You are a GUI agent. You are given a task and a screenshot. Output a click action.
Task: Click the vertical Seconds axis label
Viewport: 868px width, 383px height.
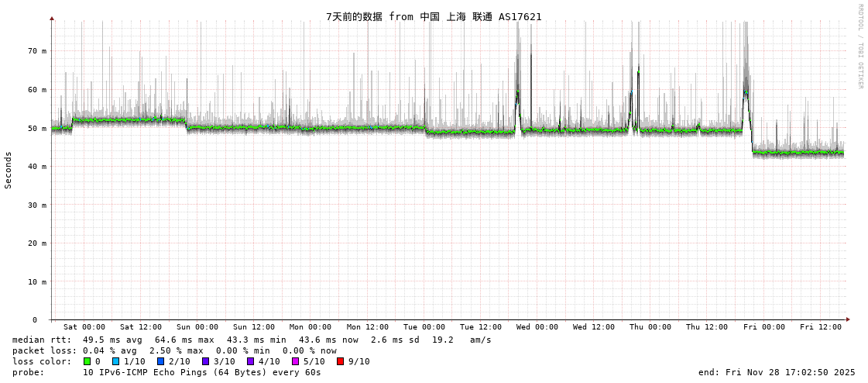tap(9, 170)
